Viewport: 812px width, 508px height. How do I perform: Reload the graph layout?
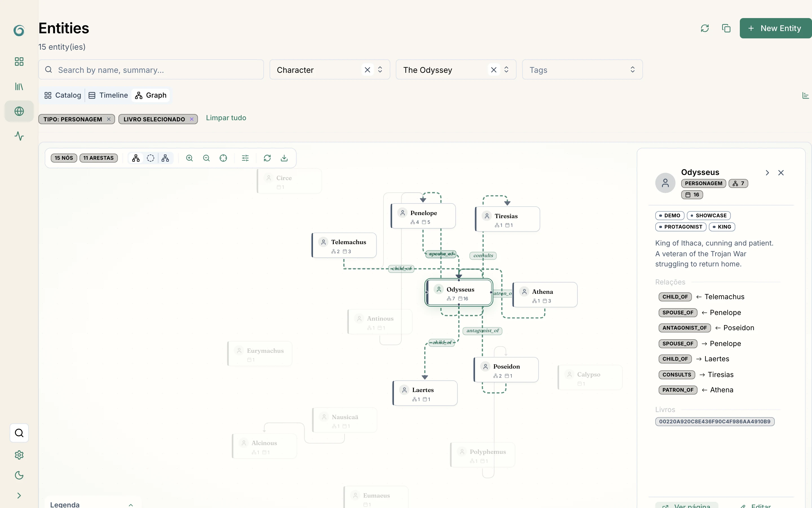tap(267, 158)
